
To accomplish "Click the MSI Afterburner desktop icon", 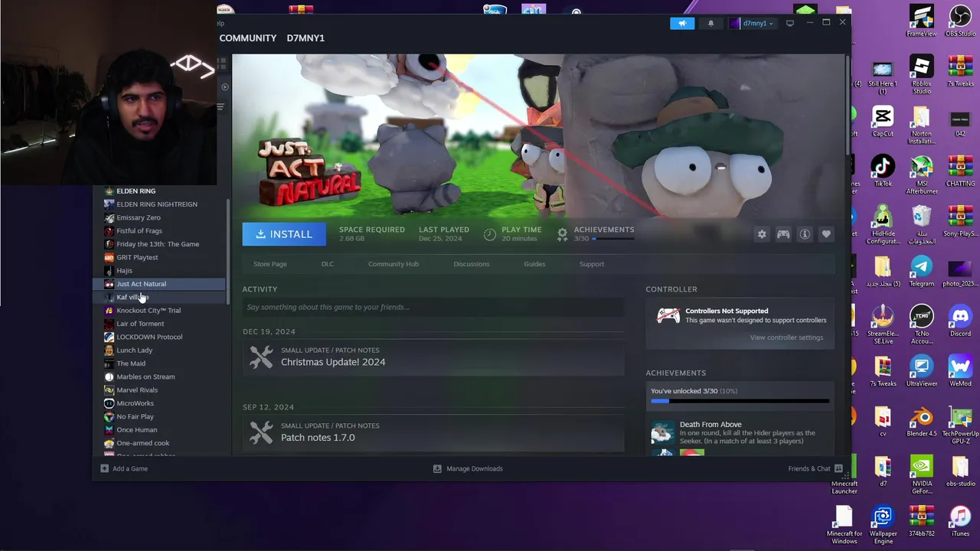I will 922,174.
